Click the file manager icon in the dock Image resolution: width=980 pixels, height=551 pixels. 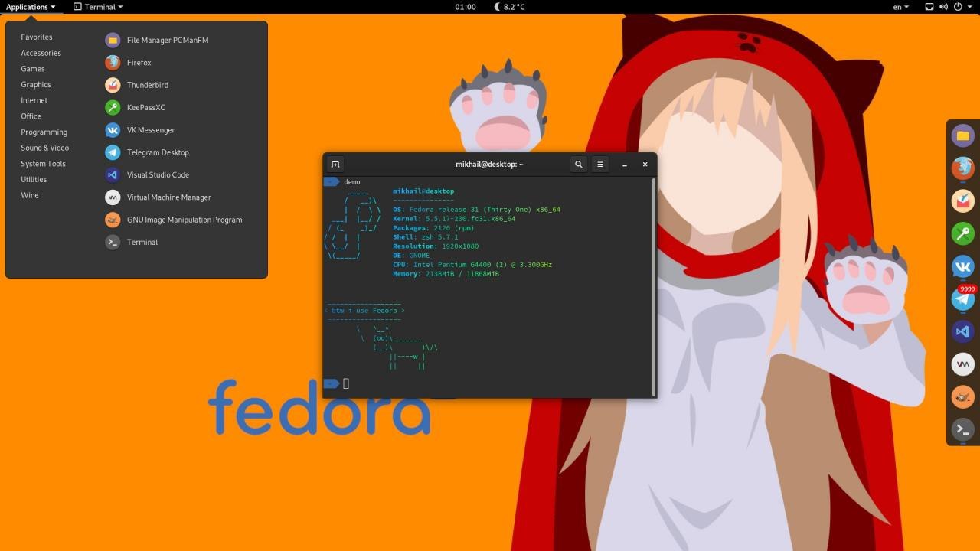click(963, 135)
